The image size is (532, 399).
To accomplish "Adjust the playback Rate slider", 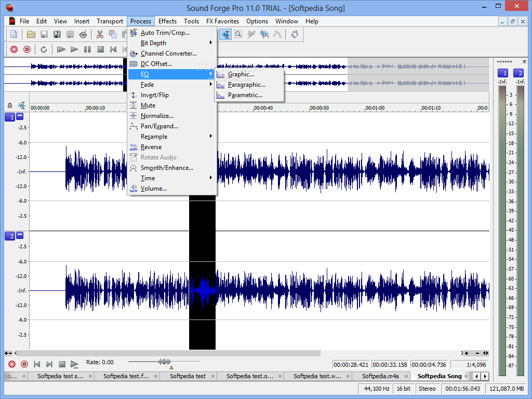I will point(165,362).
